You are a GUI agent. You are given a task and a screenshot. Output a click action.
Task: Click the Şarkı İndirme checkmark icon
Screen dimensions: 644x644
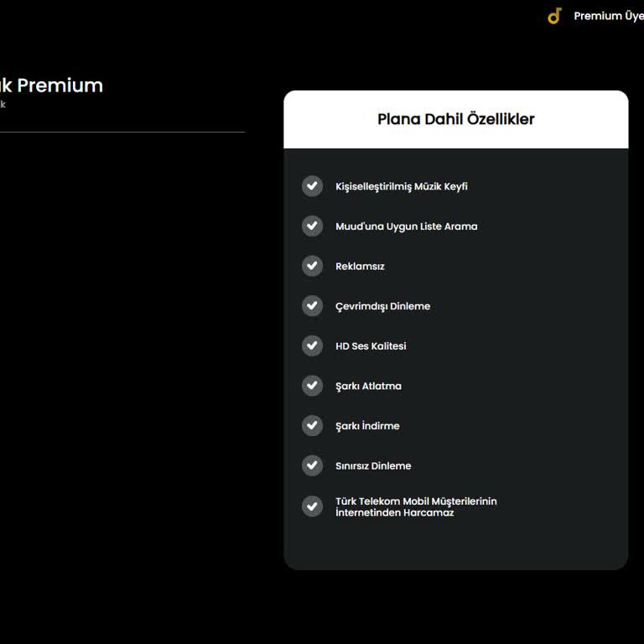[312, 425]
